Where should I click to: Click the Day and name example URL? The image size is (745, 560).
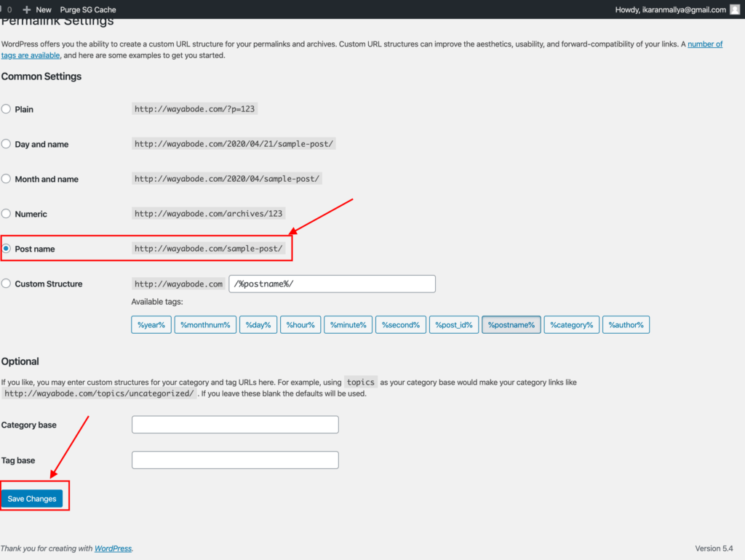(x=234, y=143)
